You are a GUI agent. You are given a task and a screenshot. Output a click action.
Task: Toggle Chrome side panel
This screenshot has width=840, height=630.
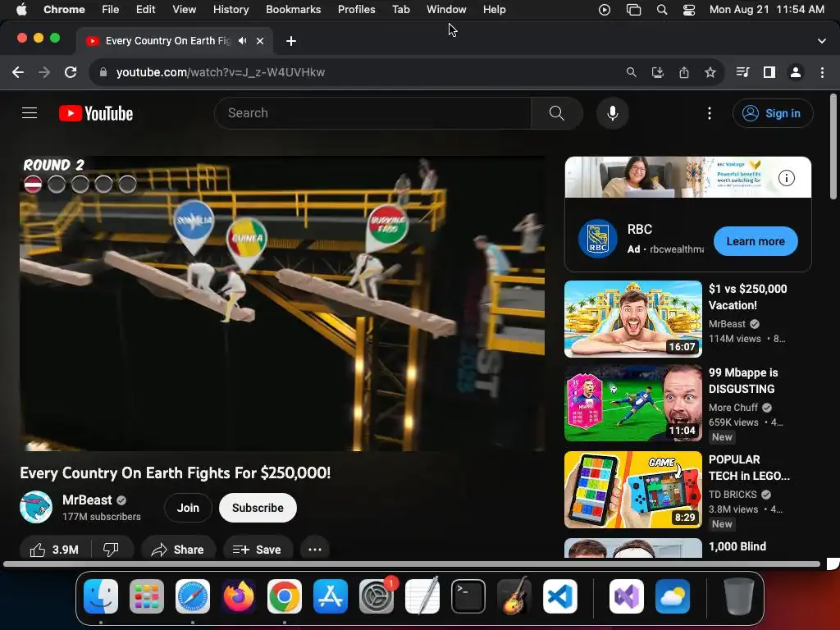click(769, 72)
